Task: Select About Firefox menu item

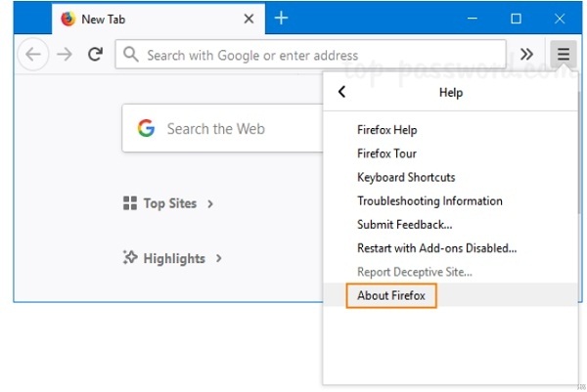Action: coord(391,295)
